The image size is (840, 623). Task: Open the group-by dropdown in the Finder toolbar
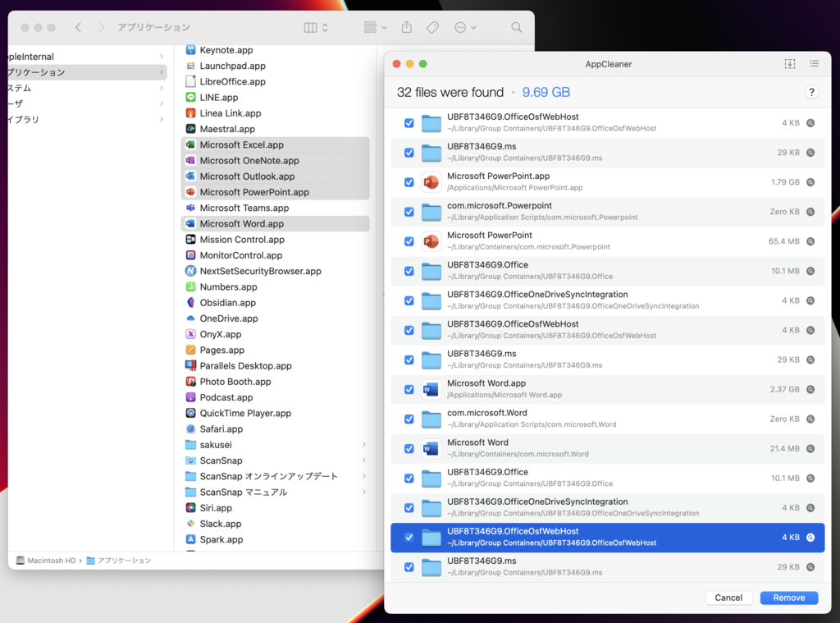374,27
